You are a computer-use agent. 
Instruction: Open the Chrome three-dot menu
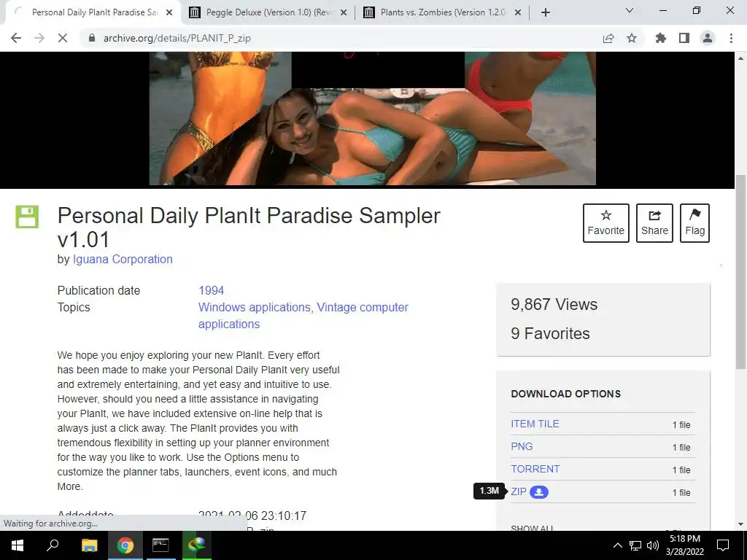pos(731,38)
